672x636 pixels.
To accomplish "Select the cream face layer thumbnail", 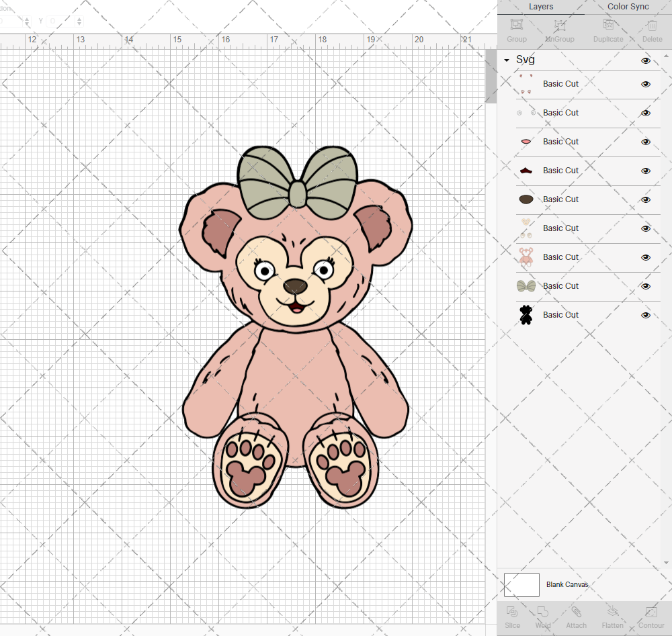I will tap(526, 228).
